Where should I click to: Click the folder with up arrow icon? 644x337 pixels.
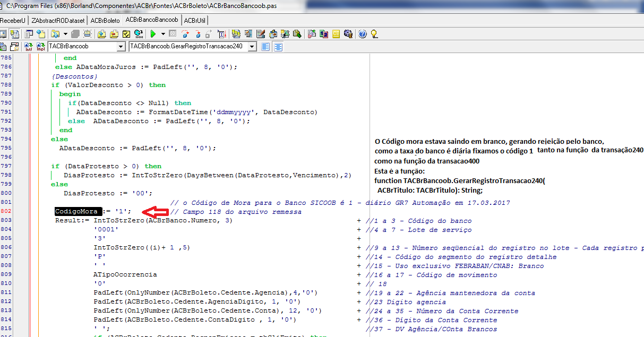101,34
